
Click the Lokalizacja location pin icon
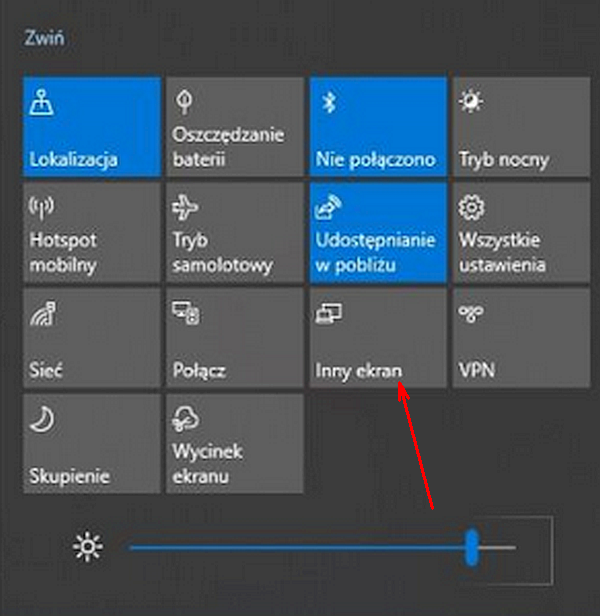point(42,102)
